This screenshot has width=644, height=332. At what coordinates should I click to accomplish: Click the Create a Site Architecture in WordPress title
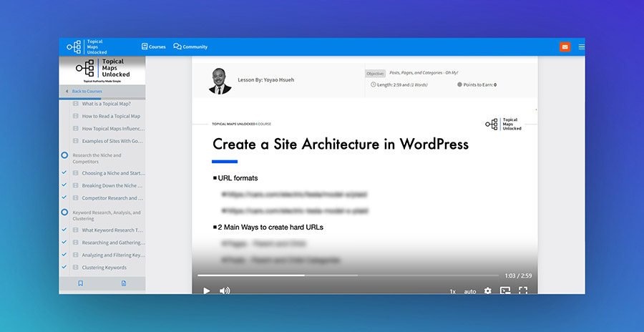point(341,145)
